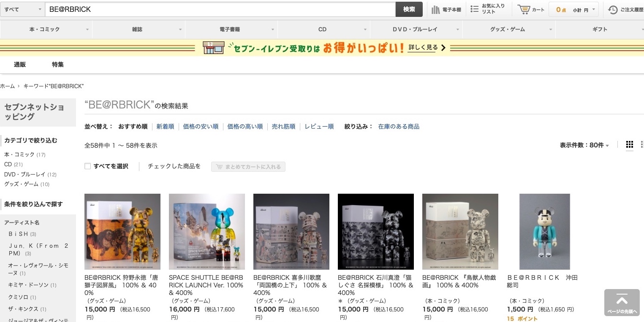Screen dimensions: 644x322
Task: Open product title SPACE SHUTTLE LAUNCH Ver.
Action: 206,285
